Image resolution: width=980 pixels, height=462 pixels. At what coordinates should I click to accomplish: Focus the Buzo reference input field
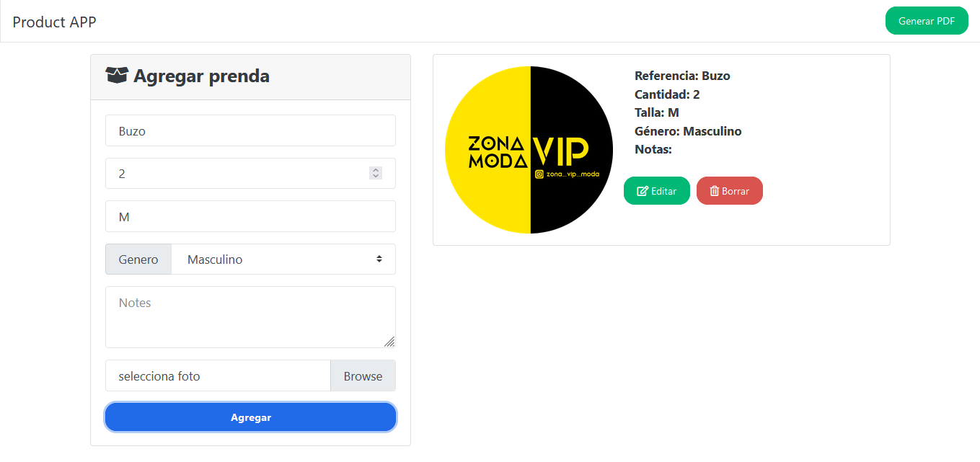coord(250,130)
